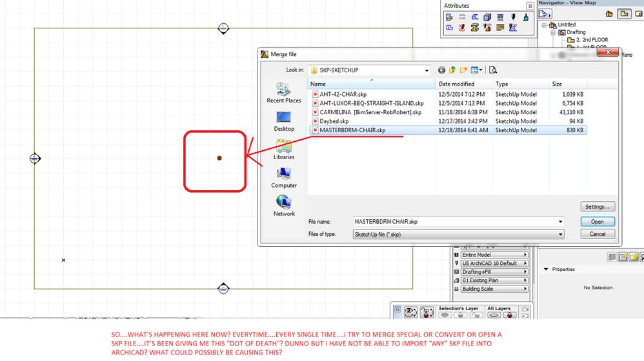The width and height of the screenshot is (644, 361).
Task: Click the new view icon below Navigator tree
Action: pos(623,257)
